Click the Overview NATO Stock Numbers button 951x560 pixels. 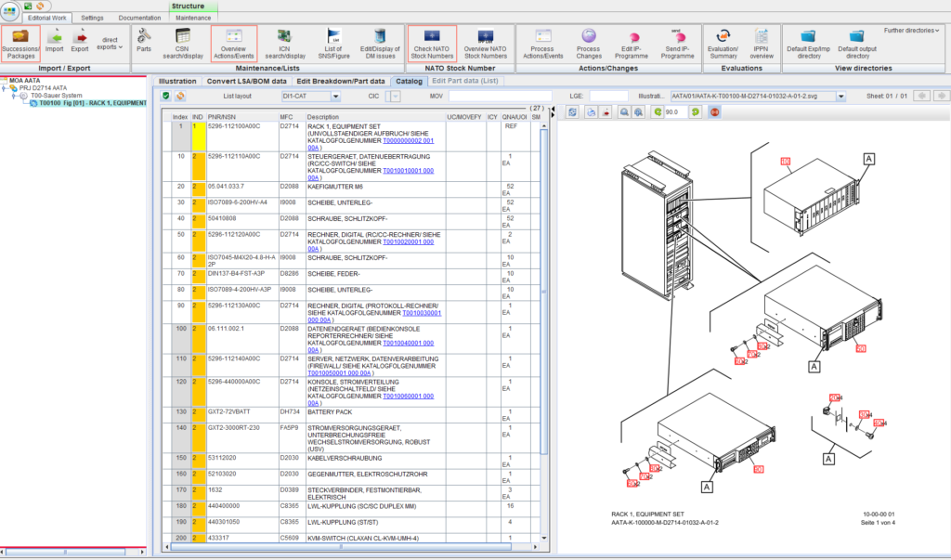click(x=486, y=44)
